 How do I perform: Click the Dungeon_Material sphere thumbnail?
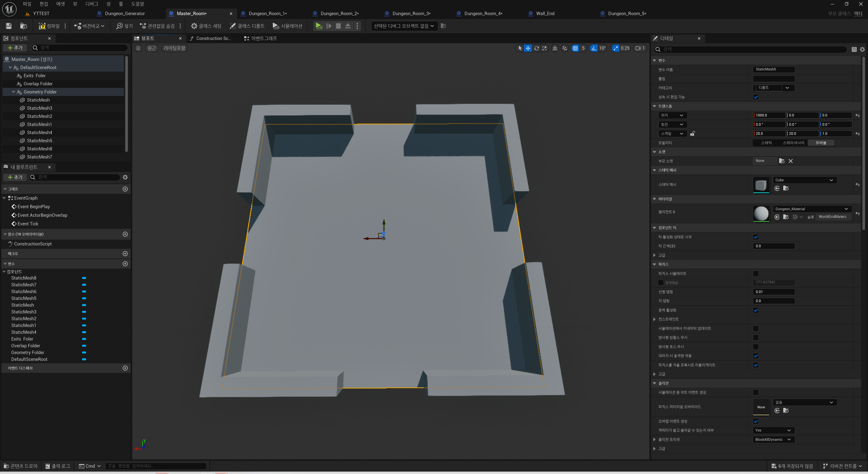(x=761, y=213)
